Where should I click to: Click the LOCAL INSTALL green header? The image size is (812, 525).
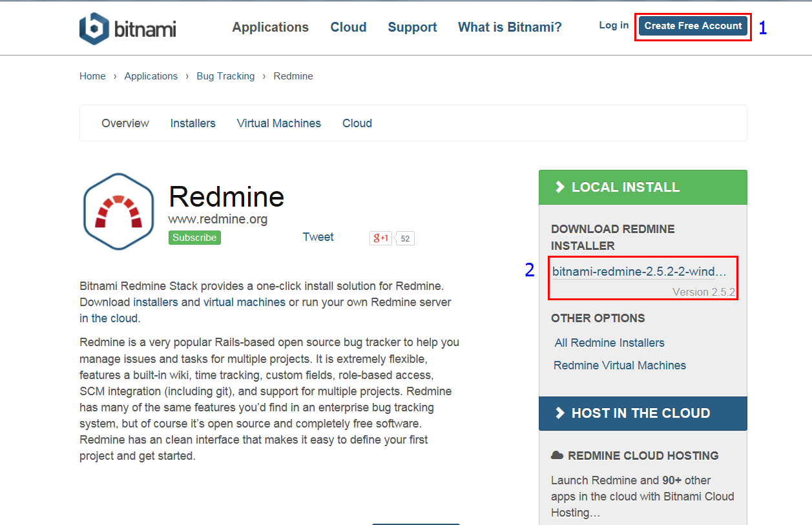643,187
